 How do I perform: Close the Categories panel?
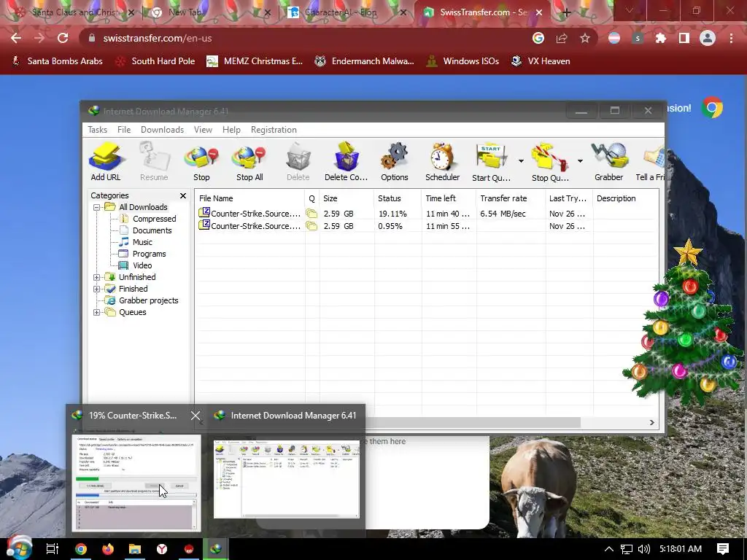point(183,195)
